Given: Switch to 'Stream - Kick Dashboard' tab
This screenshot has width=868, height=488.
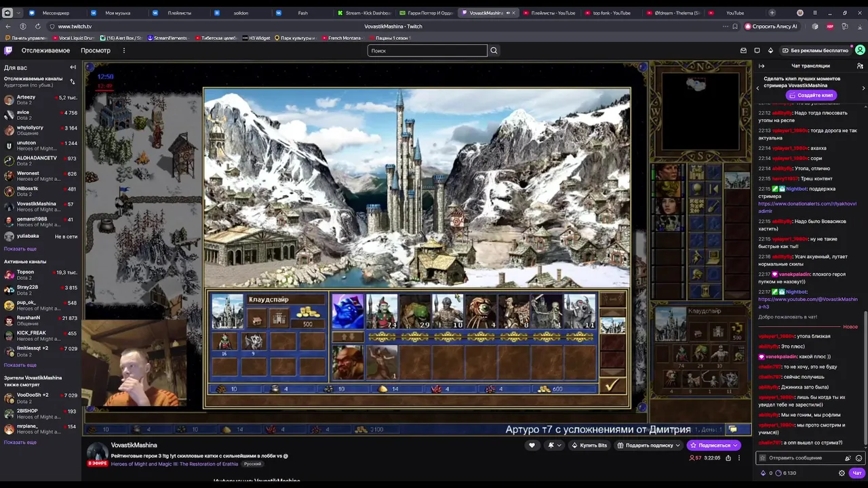Looking at the screenshot, I should point(366,13).
